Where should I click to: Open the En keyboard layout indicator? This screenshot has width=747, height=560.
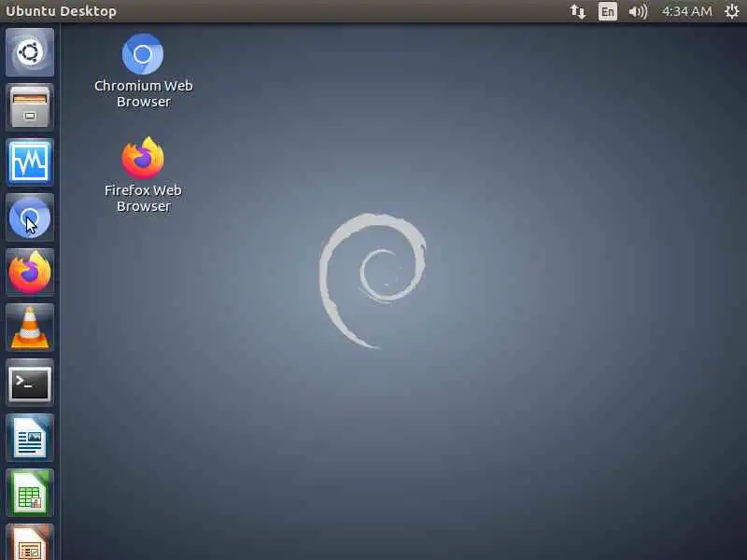[608, 11]
